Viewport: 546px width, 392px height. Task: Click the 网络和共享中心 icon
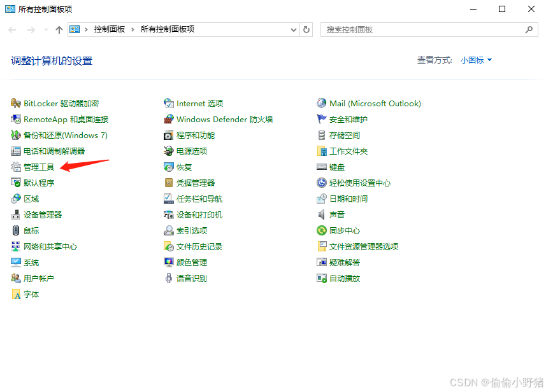point(16,246)
